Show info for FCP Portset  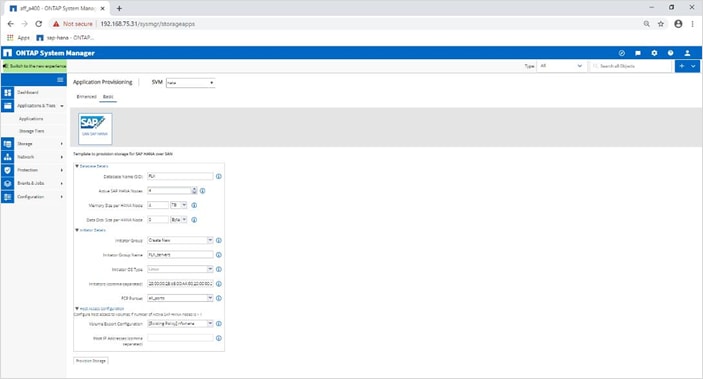pyautogui.click(x=219, y=298)
